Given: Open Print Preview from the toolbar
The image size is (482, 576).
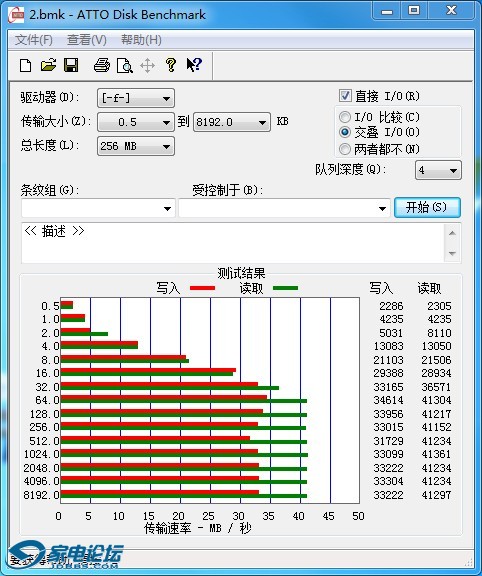Looking at the screenshot, I should click(x=125, y=66).
